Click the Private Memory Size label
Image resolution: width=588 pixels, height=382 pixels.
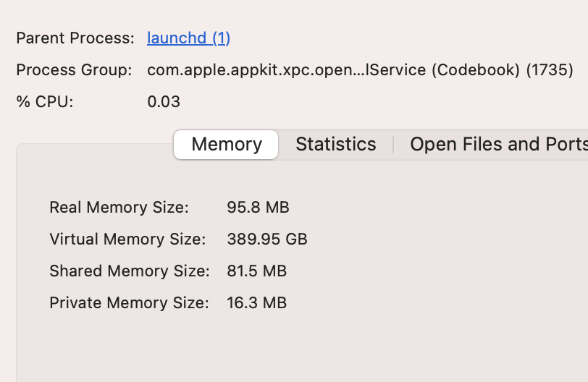tap(129, 303)
